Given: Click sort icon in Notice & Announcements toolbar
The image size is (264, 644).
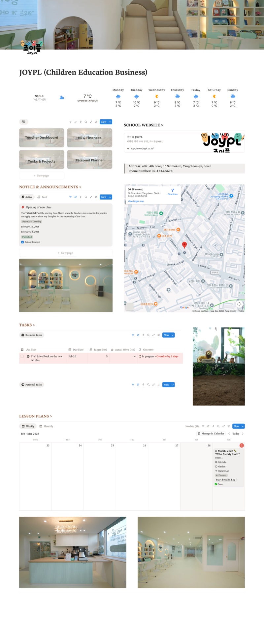Looking at the screenshot, I should pyautogui.click(x=76, y=197).
